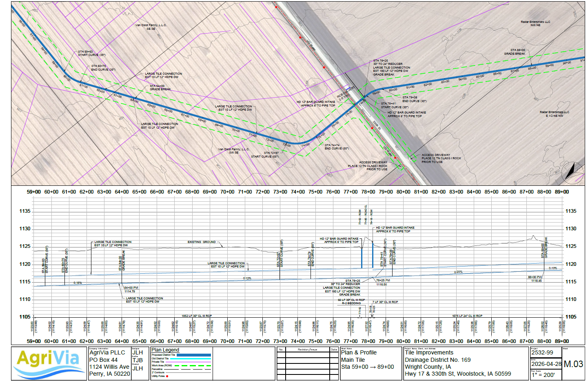Click the Fenceline legend label
This screenshot has width=588, height=381.
tap(157, 369)
